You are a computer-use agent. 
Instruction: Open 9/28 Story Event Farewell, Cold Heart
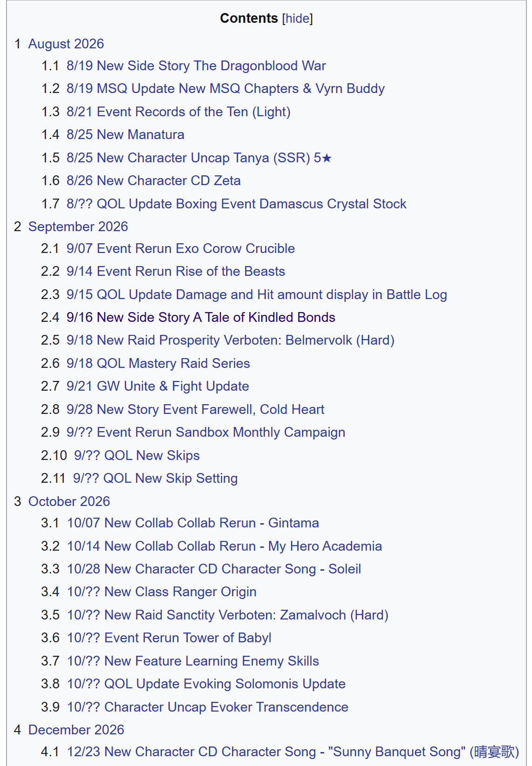click(195, 409)
